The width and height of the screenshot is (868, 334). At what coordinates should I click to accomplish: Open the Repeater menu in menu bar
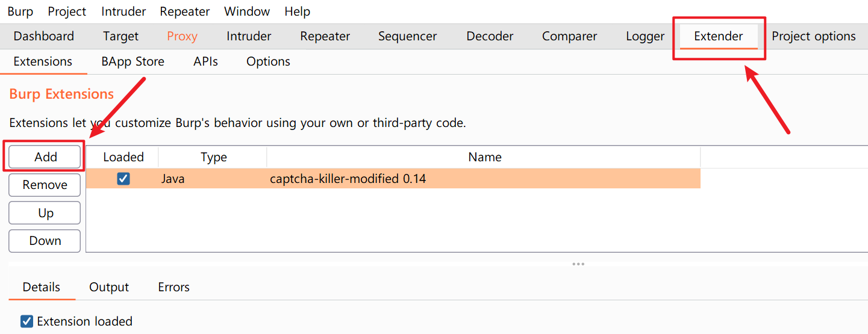(x=185, y=11)
